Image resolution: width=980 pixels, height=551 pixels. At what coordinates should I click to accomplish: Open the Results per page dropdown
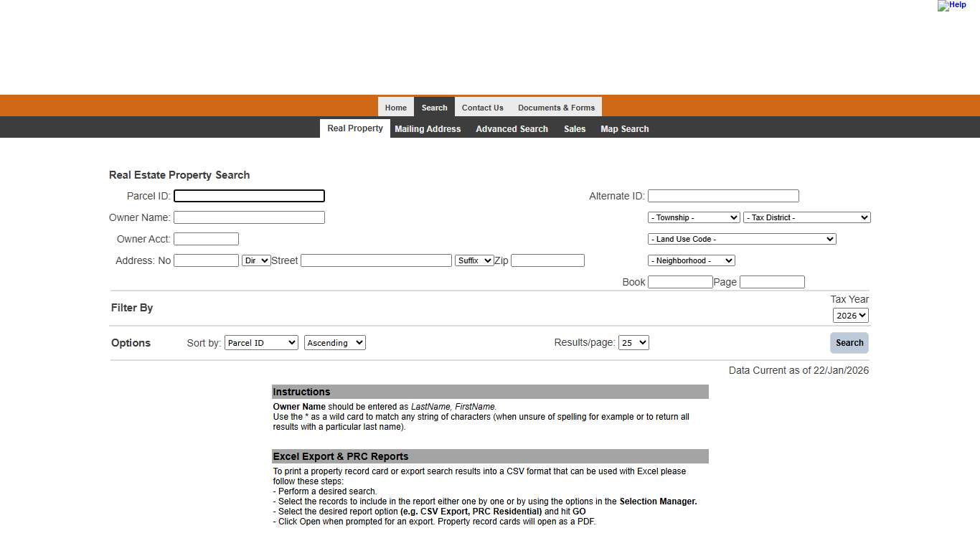click(633, 342)
